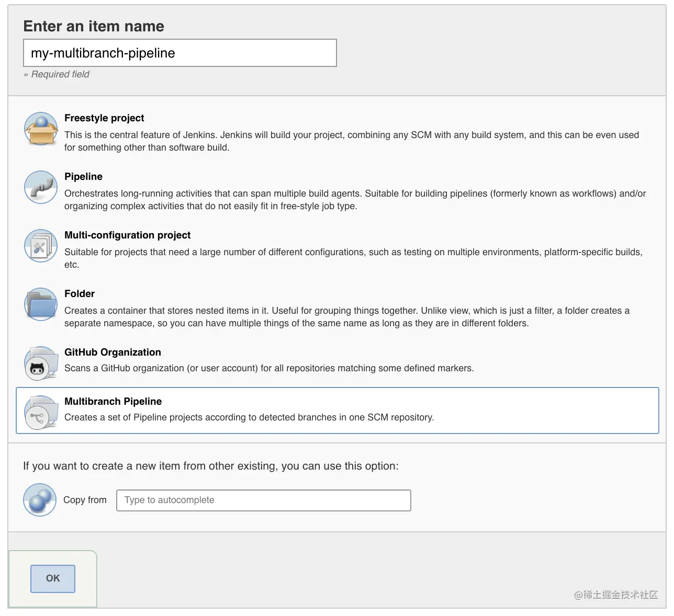
Task: Focus the item name input field
Action: coord(180,53)
